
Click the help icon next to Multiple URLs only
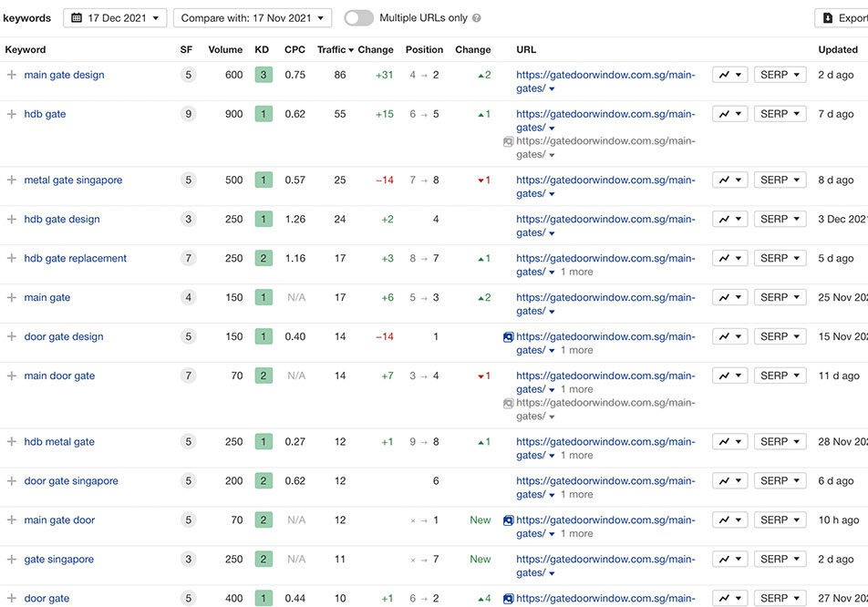coord(477,18)
